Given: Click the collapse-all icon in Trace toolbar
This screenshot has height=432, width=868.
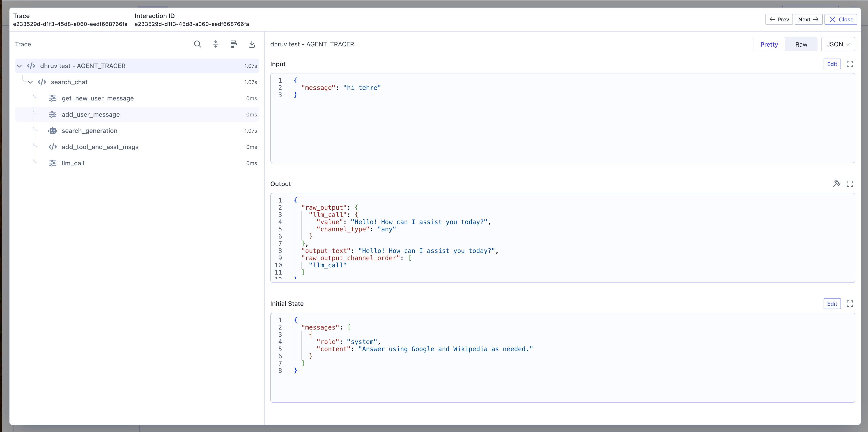Looking at the screenshot, I should [x=216, y=44].
